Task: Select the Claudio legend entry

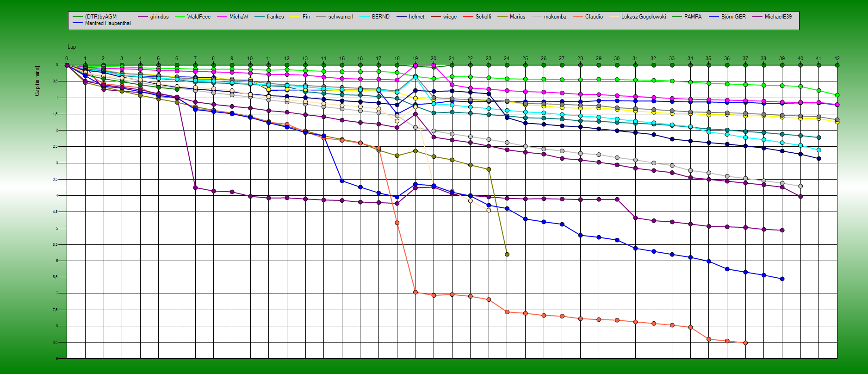Action: tap(588, 17)
